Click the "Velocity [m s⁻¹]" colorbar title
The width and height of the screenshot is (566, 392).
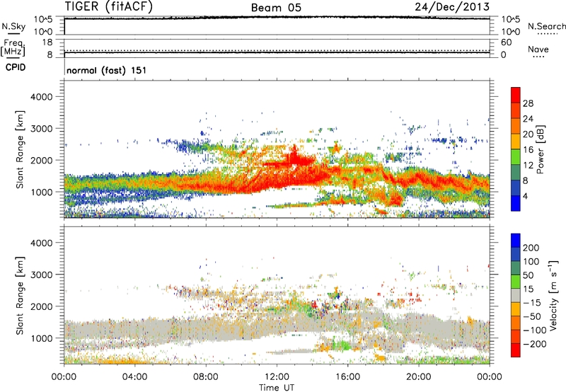(553, 295)
